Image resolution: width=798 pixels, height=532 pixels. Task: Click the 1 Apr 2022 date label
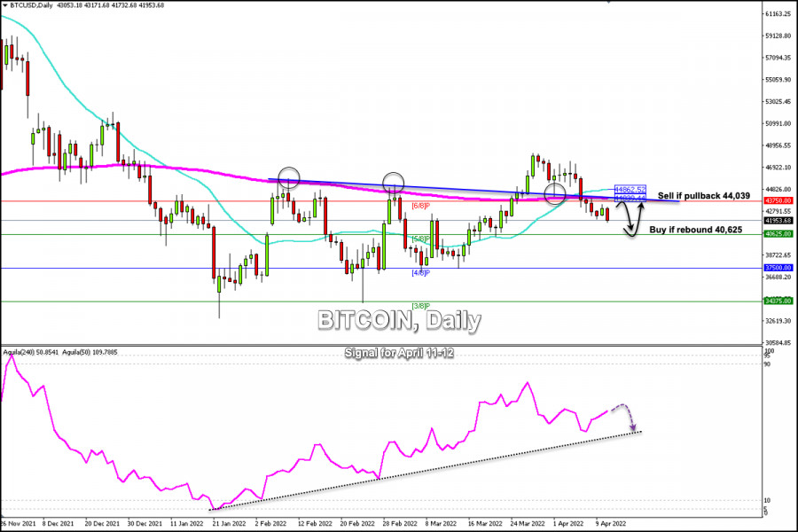[x=568, y=524]
